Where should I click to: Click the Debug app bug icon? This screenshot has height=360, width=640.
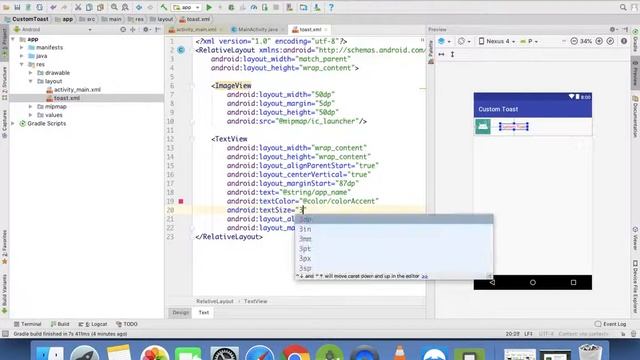coord(231,7)
